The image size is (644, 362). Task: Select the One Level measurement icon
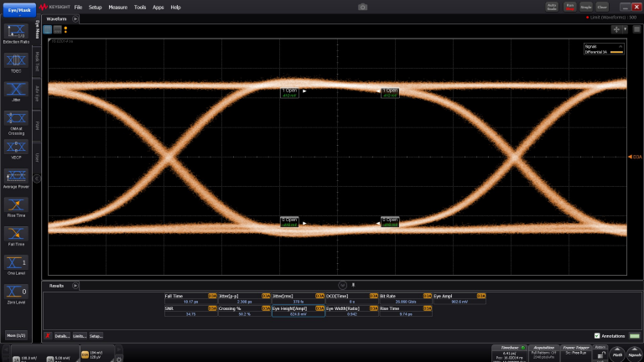pyautogui.click(x=14, y=262)
